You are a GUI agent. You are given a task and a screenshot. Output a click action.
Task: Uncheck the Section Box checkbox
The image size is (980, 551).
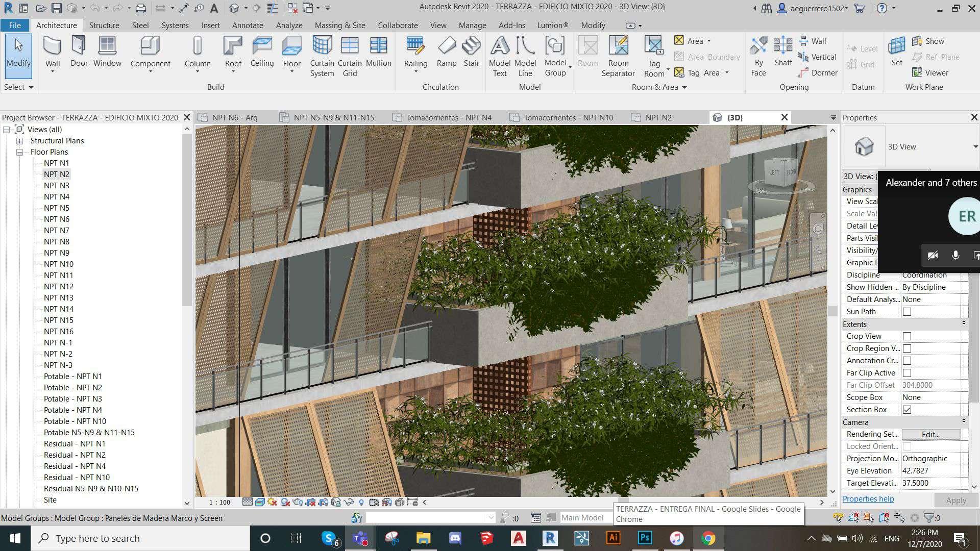pos(907,410)
